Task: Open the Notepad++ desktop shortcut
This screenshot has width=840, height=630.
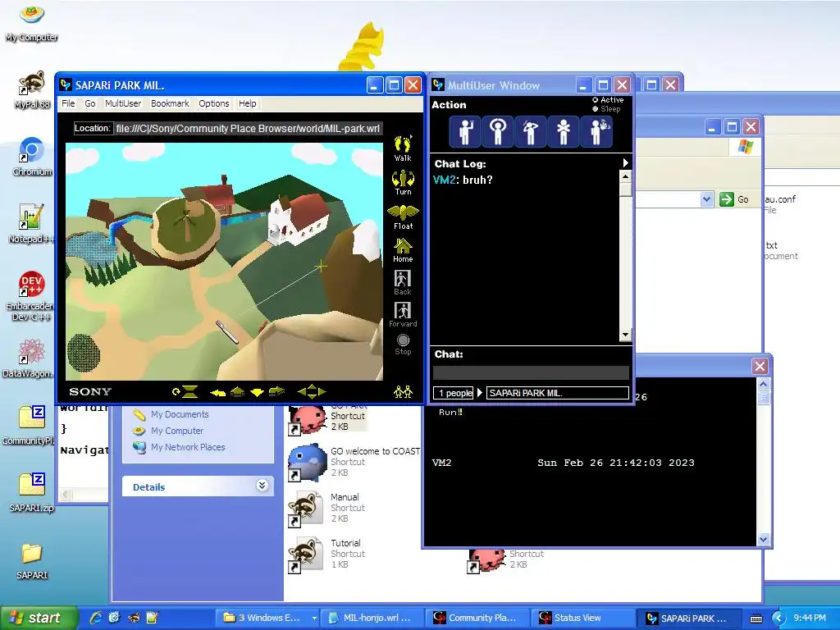Action: click(x=31, y=224)
